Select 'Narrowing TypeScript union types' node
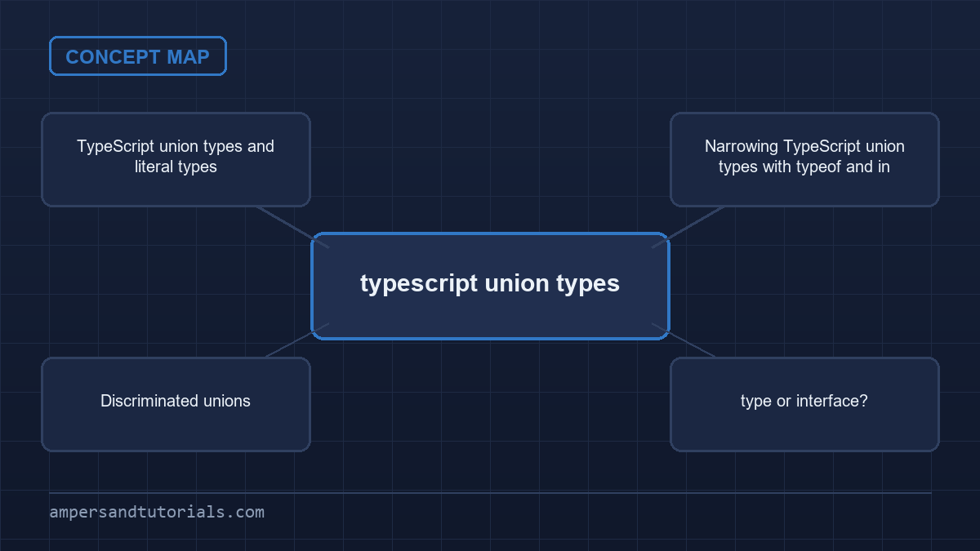This screenshot has width=980, height=551. 804,159
